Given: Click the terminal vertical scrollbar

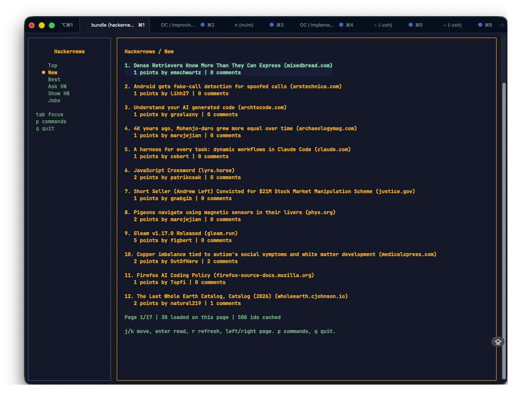Looking at the screenshot, I should (504, 230).
